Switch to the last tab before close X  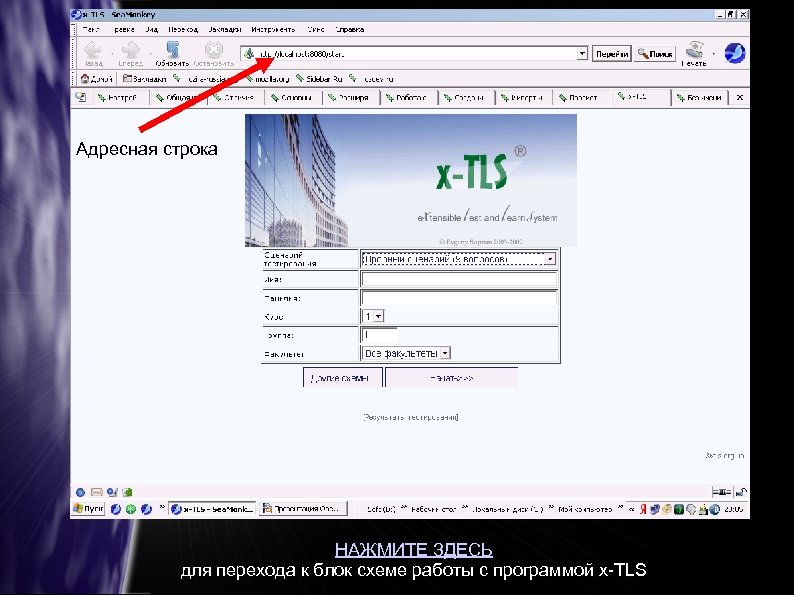click(x=700, y=97)
